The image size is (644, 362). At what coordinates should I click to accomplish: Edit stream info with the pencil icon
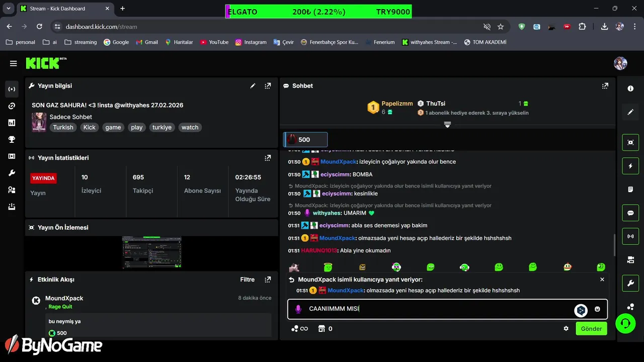click(x=253, y=86)
